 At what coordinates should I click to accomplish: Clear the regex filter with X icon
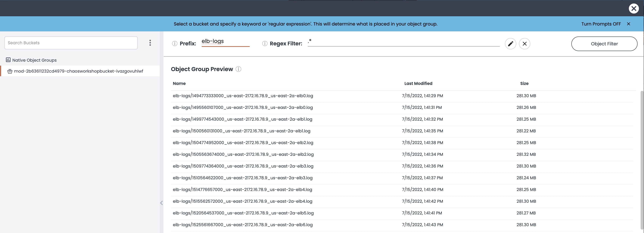coord(524,44)
